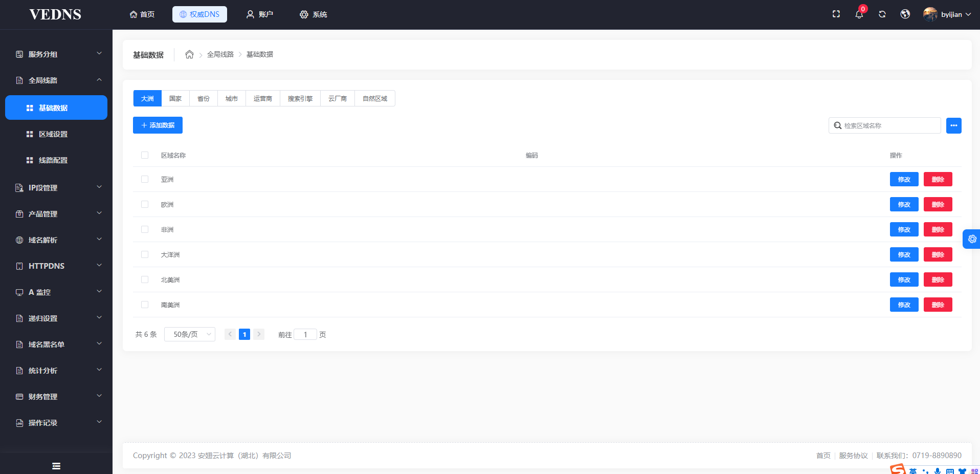
Task: Click the home icon in the breadcrumb
Action: [x=189, y=54]
